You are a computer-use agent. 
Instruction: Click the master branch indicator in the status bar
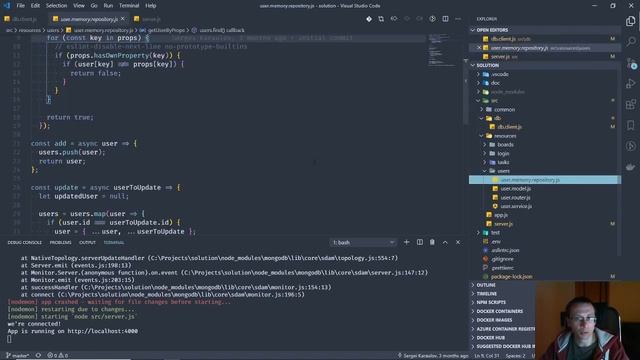coord(18,356)
